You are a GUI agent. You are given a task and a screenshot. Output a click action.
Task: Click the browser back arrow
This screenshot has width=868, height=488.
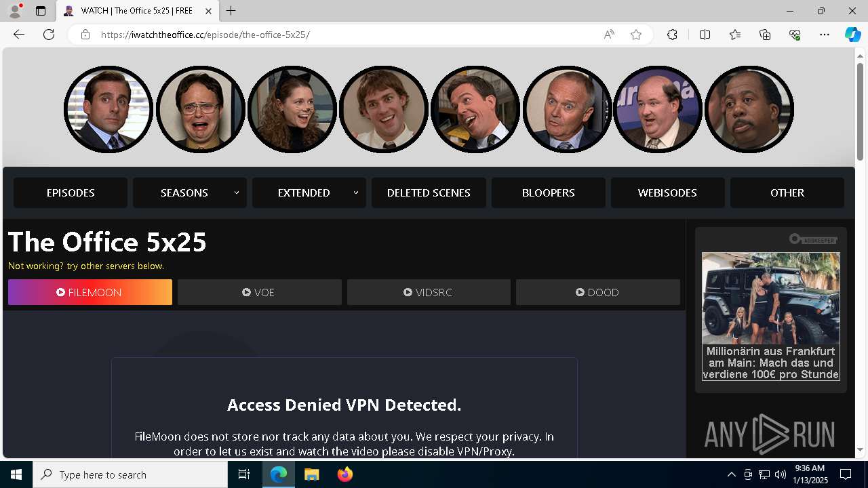click(x=19, y=35)
